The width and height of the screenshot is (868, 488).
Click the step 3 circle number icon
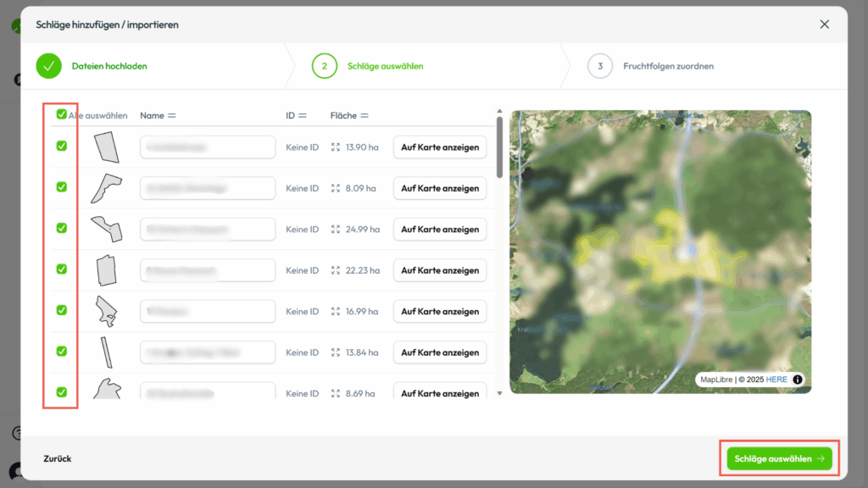599,65
